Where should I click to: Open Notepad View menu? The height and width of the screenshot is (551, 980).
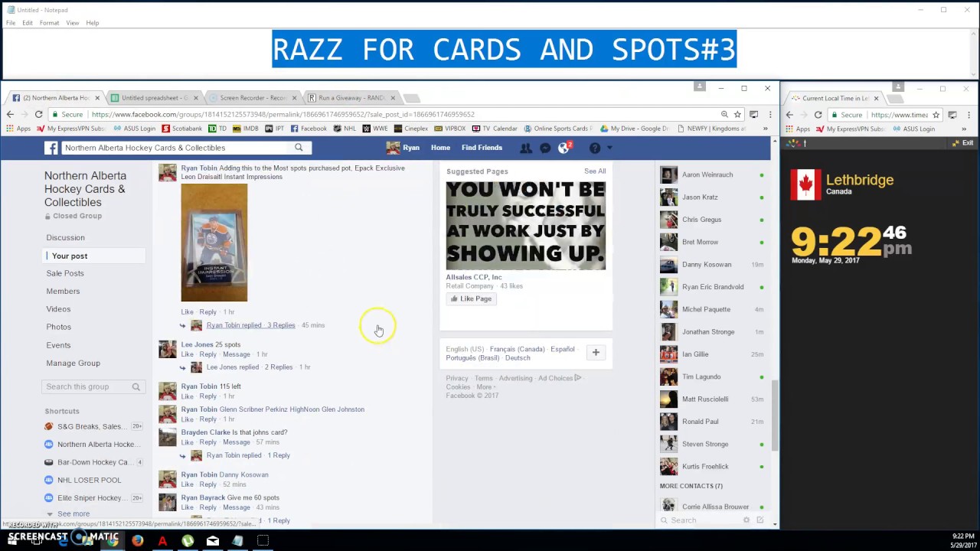coord(72,23)
